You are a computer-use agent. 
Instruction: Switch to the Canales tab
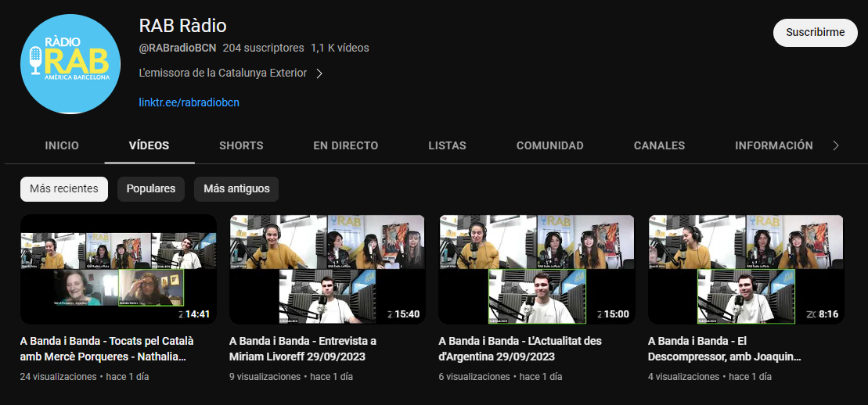[x=659, y=145]
